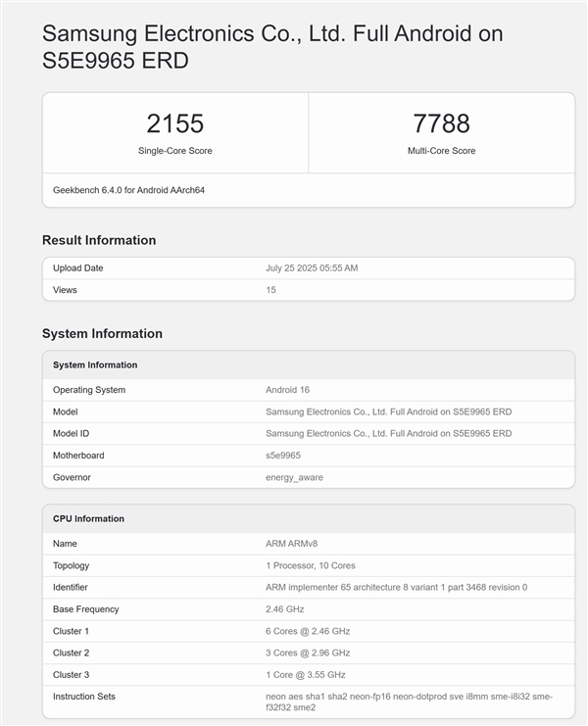Image resolution: width=588 pixels, height=726 pixels.
Task: Click the single-core score 2155
Action: click(x=174, y=123)
